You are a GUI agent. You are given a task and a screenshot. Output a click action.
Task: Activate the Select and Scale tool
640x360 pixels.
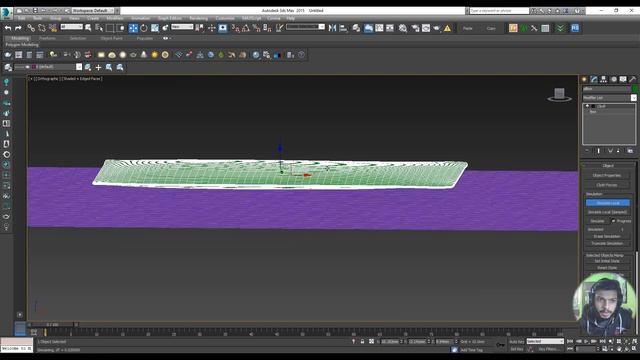pos(155,28)
